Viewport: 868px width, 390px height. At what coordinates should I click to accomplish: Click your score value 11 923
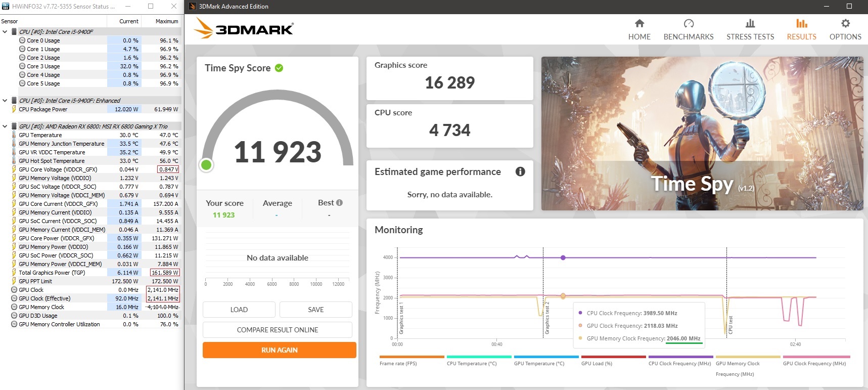[x=223, y=215]
